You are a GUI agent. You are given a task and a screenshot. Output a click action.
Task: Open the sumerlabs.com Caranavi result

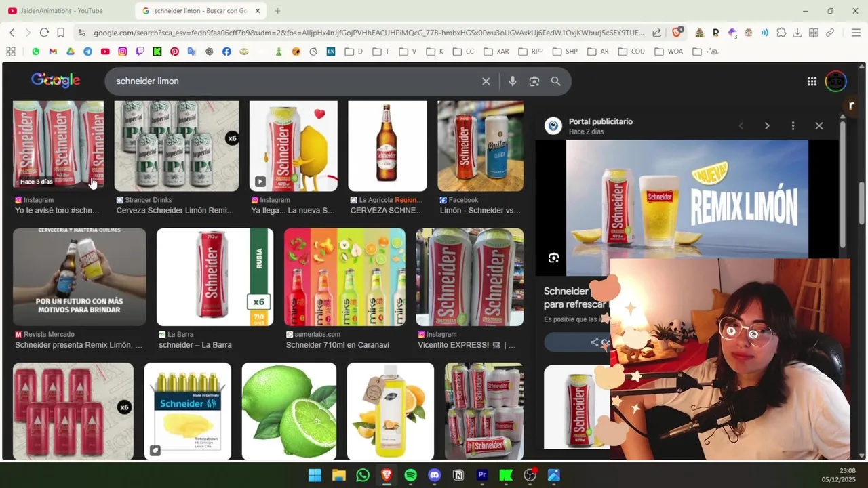point(344,277)
